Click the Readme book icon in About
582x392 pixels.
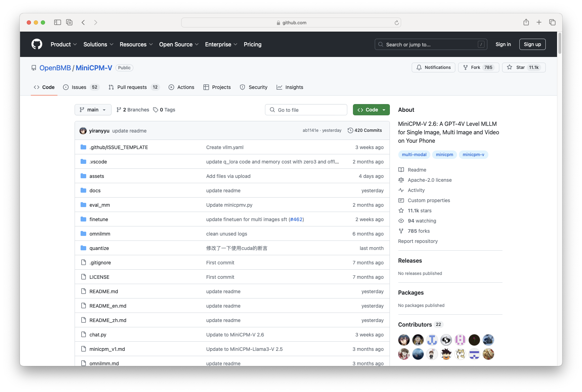point(401,170)
